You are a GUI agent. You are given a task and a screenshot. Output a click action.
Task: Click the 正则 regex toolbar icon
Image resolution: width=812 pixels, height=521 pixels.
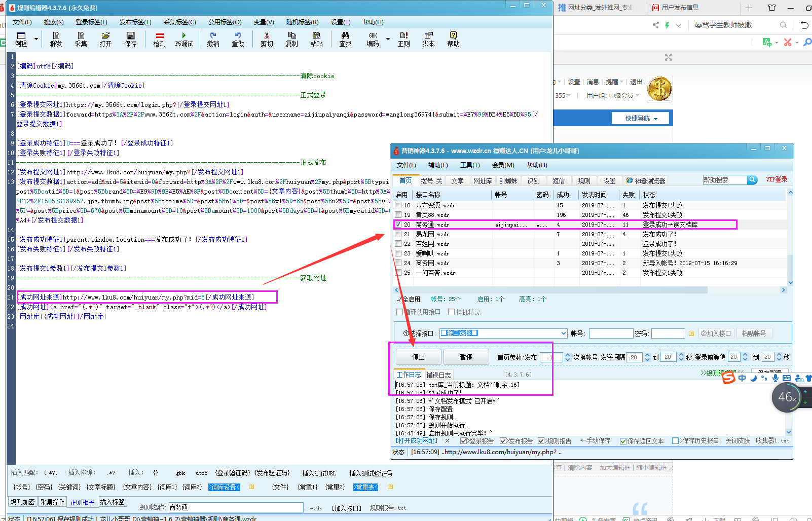[403, 39]
